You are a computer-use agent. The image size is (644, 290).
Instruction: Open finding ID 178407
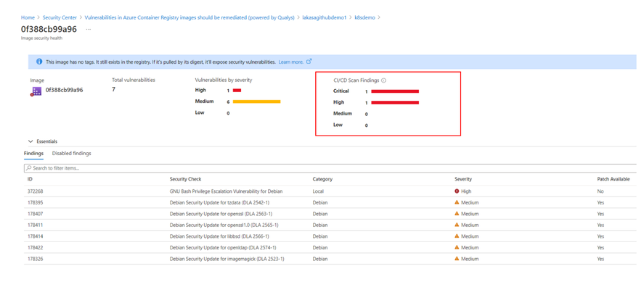[x=35, y=214]
